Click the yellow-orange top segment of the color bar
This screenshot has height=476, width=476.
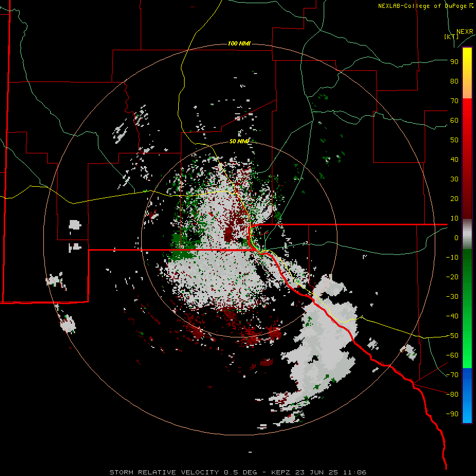(x=467, y=73)
